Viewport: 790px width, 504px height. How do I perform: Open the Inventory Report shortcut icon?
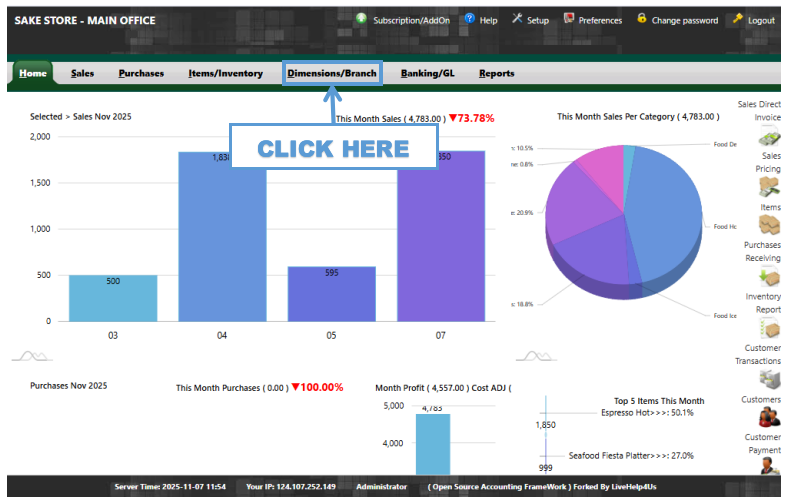coord(768,328)
